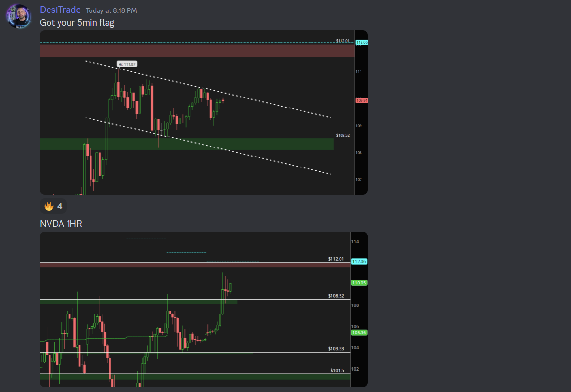The height and width of the screenshot is (392, 571).
Task: Click the $108.52 price label on the flag chart
Action: coord(342,135)
